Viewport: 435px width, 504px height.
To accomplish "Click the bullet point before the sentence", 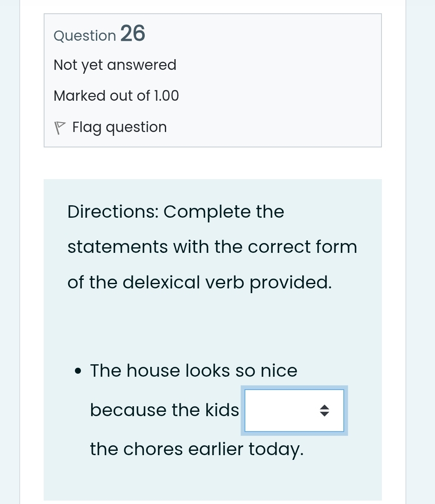I will (x=77, y=371).
